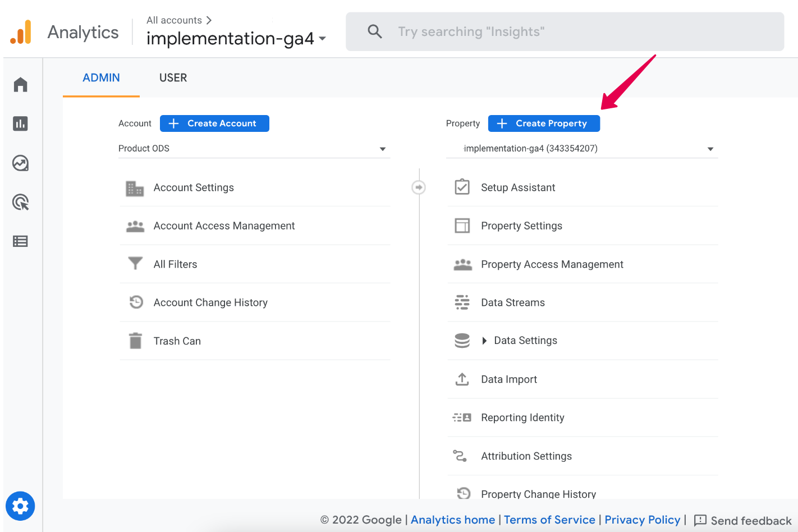Switch to the USER tab

pyautogui.click(x=173, y=78)
